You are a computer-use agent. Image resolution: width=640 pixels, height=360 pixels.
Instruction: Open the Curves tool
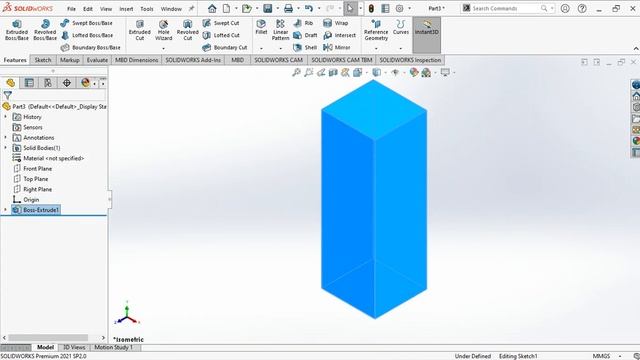tap(400, 27)
